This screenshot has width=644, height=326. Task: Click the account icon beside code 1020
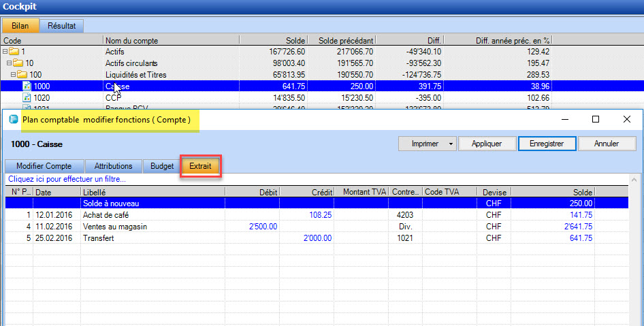pyautogui.click(x=27, y=98)
